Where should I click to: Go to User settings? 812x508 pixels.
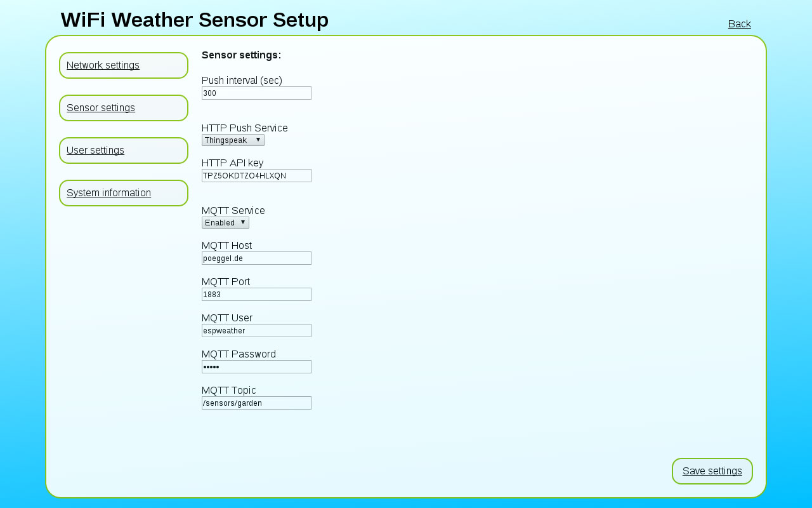click(x=124, y=150)
